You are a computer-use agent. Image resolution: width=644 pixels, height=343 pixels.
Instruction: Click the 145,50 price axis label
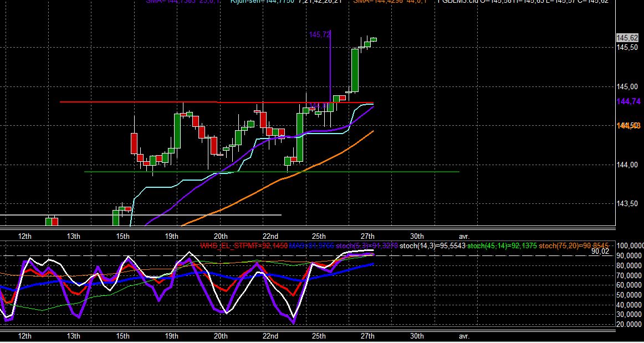click(627, 48)
